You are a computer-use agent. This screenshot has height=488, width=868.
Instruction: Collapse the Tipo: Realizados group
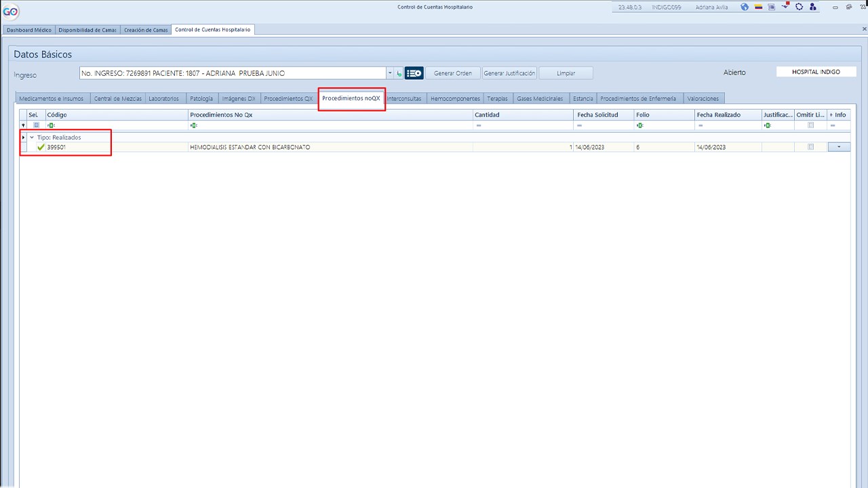point(31,138)
